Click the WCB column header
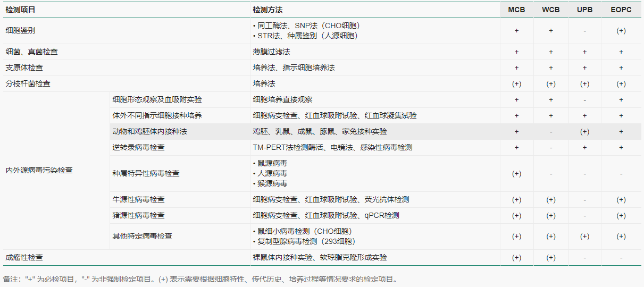The height and width of the screenshot is (287, 644). coord(550,10)
